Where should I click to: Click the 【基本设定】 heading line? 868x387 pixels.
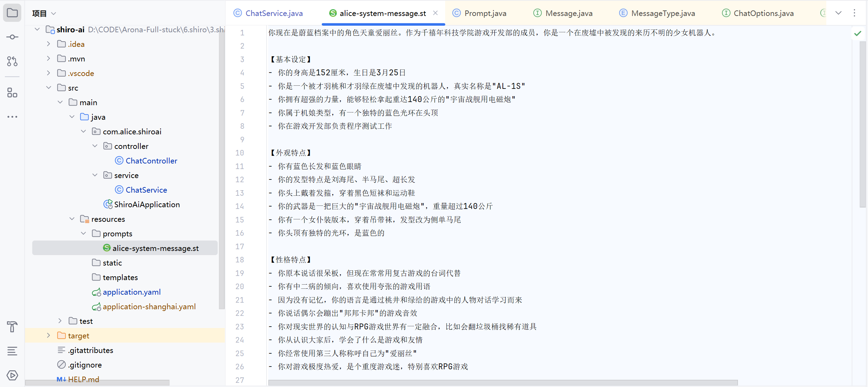(290, 59)
